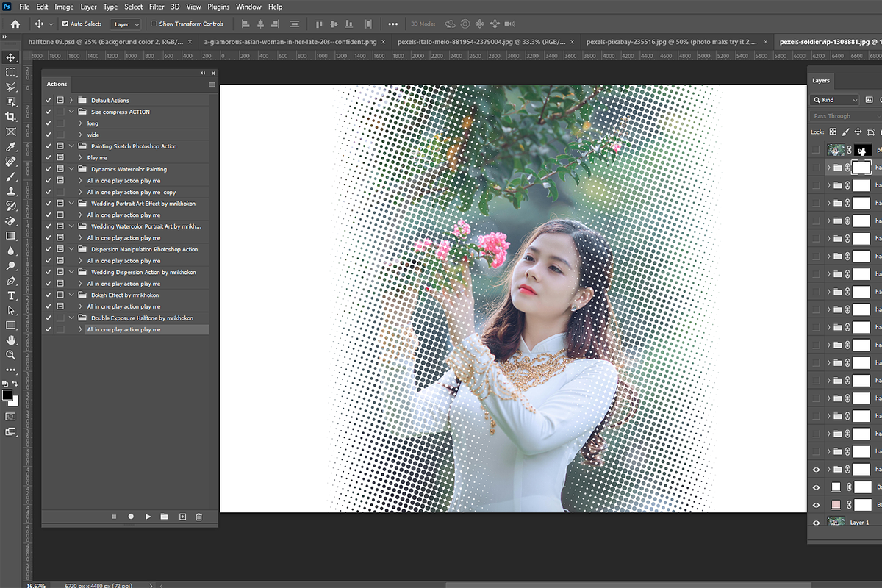Hide Layer 1 visibility eye
The image size is (882, 588).
click(816, 522)
